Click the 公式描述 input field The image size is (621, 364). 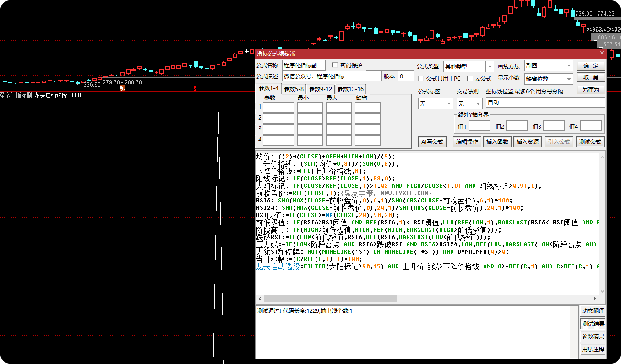click(x=332, y=76)
